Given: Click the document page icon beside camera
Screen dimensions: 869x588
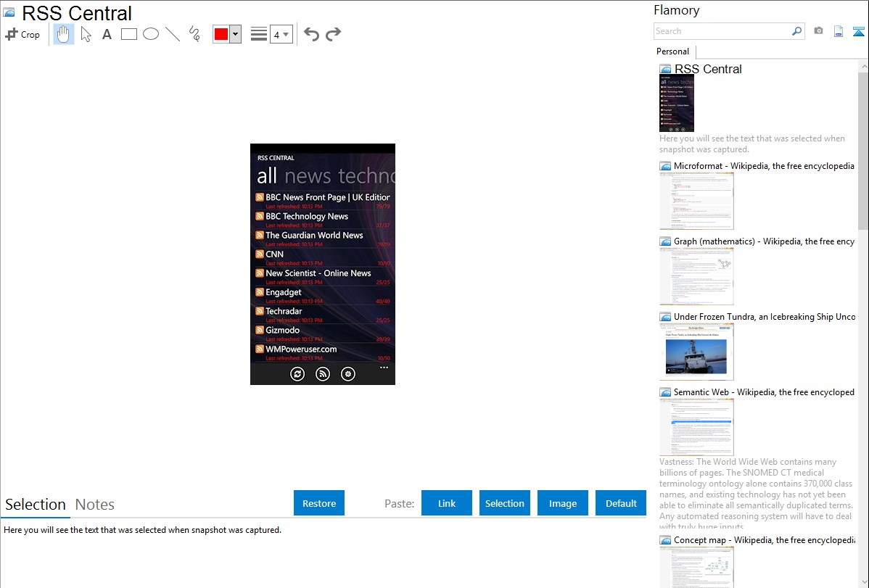Looking at the screenshot, I should coord(839,31).
